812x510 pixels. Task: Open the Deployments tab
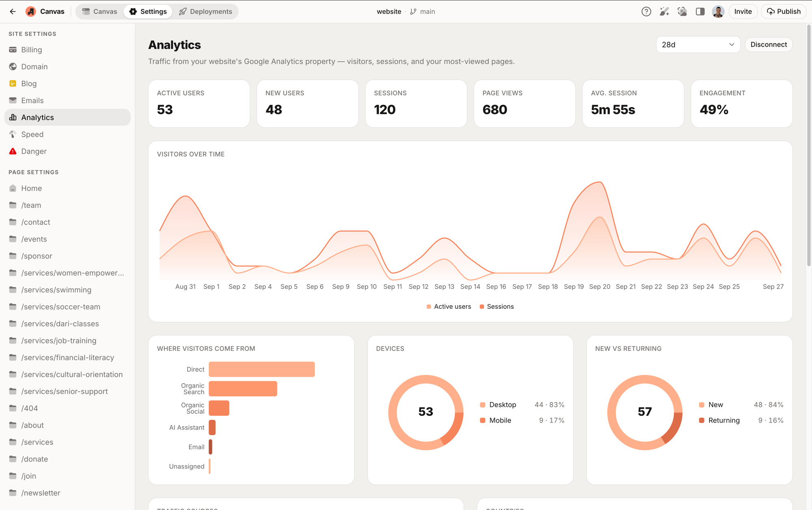[205, 11]
